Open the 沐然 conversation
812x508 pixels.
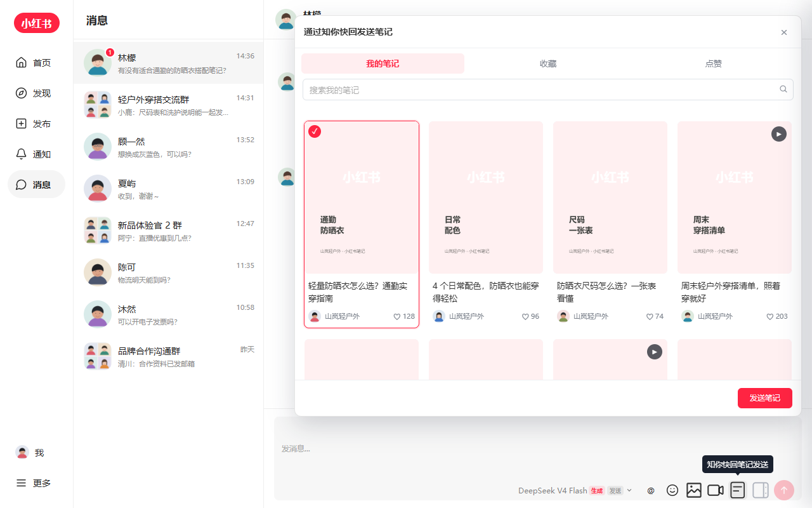point(169,314)
